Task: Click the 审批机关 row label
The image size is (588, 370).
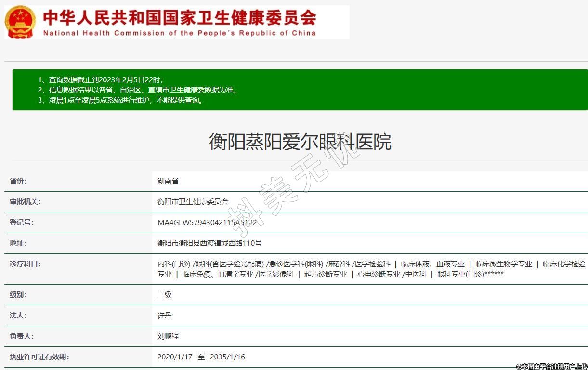Action: pos(25,202)
